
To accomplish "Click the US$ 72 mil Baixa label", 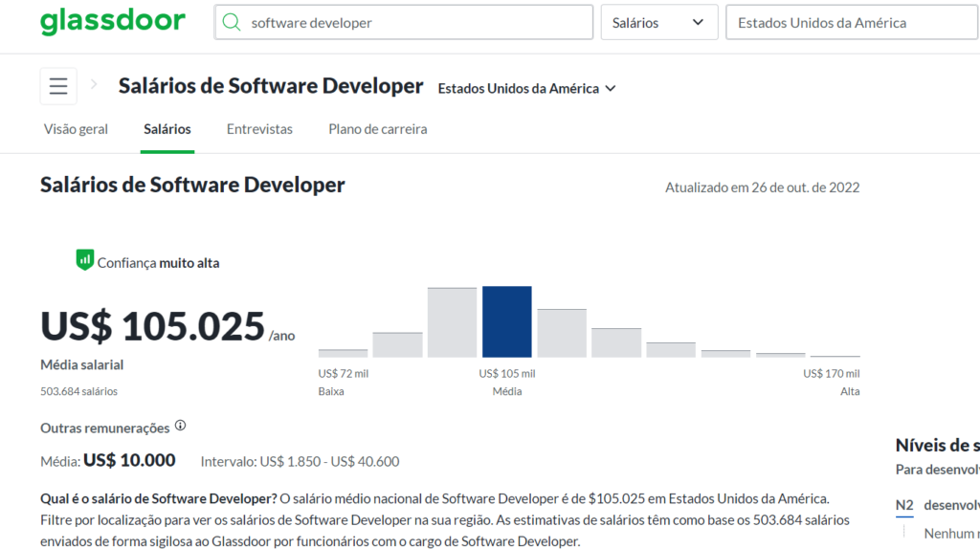I will tap(344, 383).
